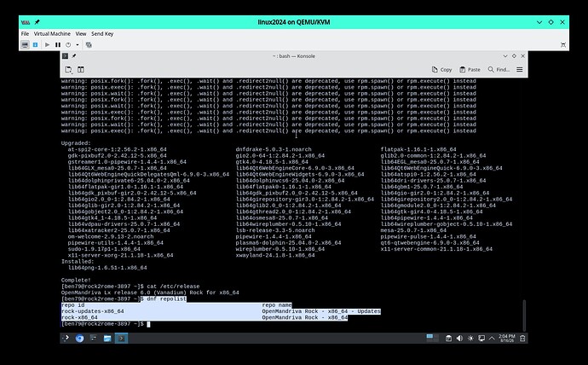Click the 'dnf repolist' command text
Image resolution: width=588 pixels, height=365 pixels.
(166, 298)
